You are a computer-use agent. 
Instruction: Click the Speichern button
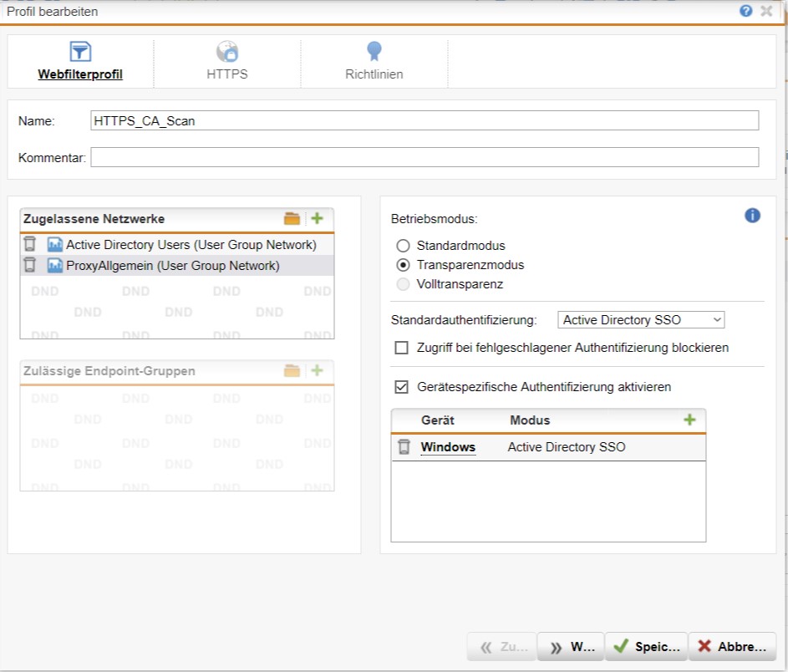(x=646, y=646)
